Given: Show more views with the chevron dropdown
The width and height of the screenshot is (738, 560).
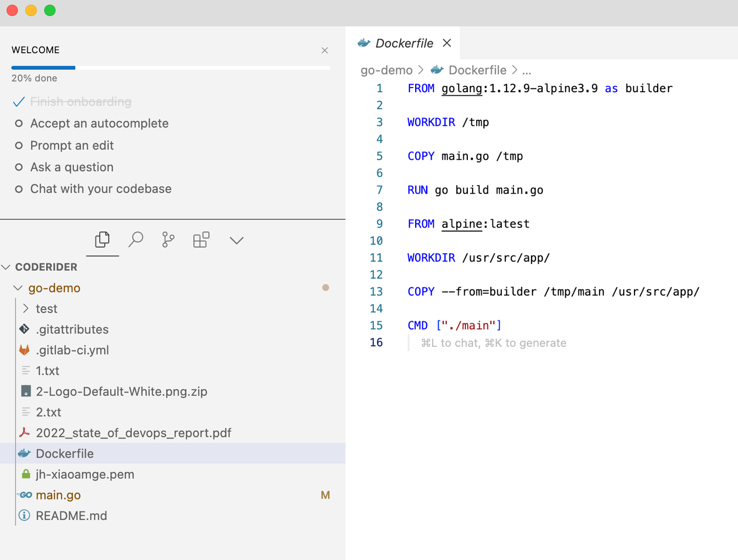Looking at the screenshot, I should tap(236, 240).
